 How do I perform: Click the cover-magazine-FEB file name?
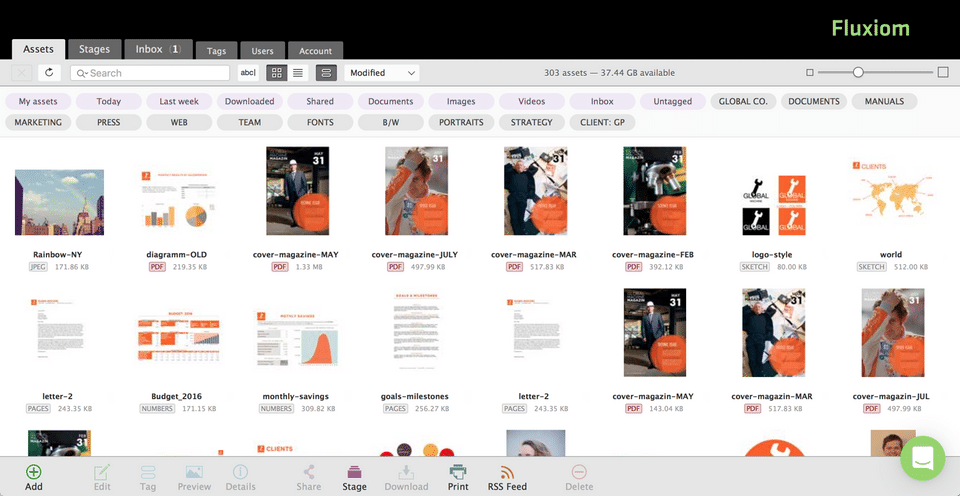click(653, 255)
